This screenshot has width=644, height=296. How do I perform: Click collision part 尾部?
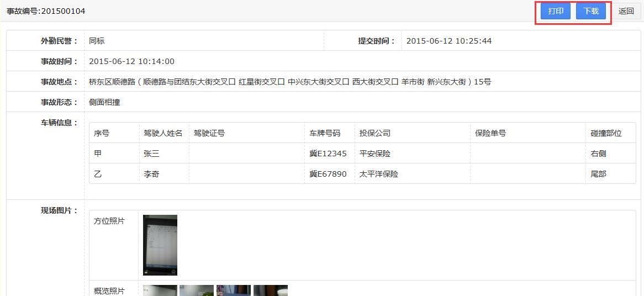tap(598, 174)
